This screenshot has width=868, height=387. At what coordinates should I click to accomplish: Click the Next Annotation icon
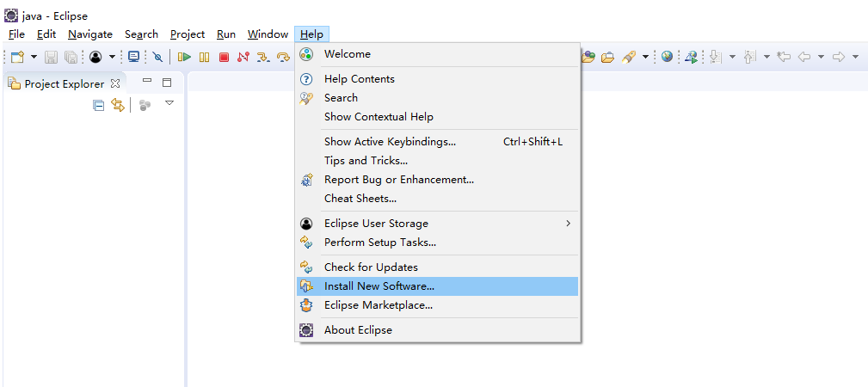tap(716, 57)
